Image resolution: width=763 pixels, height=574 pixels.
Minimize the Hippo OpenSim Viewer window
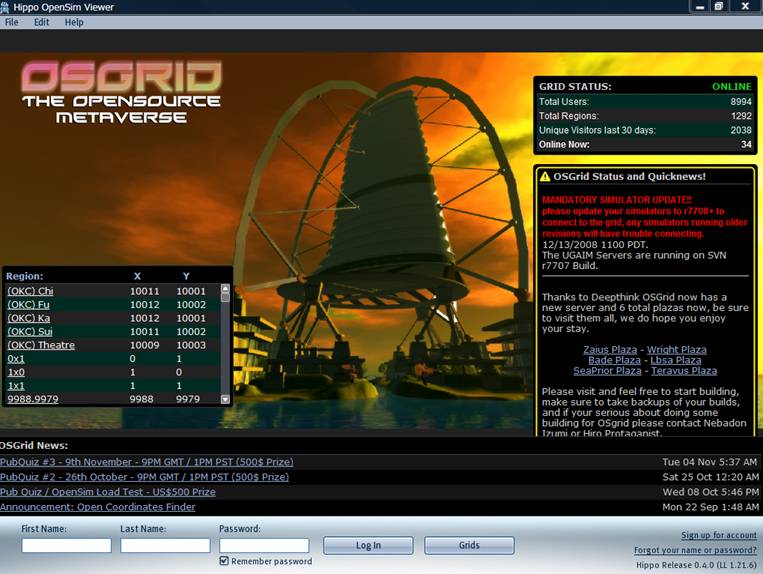coord(701,6)
